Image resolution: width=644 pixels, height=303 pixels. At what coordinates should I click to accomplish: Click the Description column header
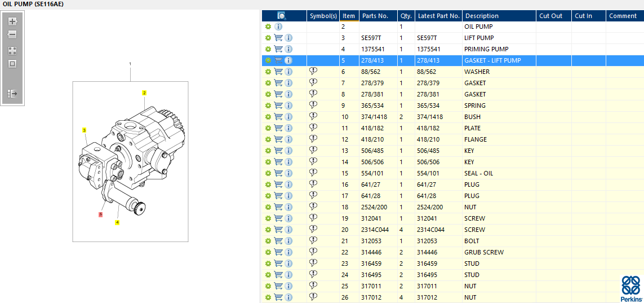(482, 16)
